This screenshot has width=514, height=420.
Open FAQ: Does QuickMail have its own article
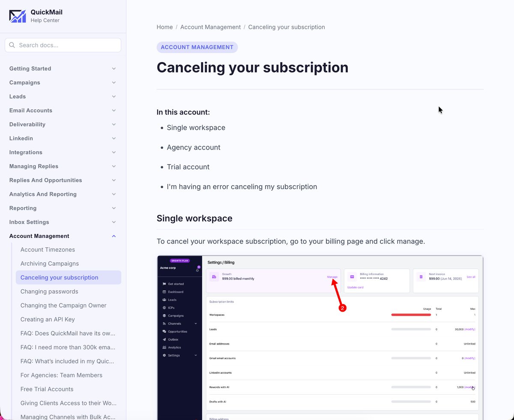[68, 333]
